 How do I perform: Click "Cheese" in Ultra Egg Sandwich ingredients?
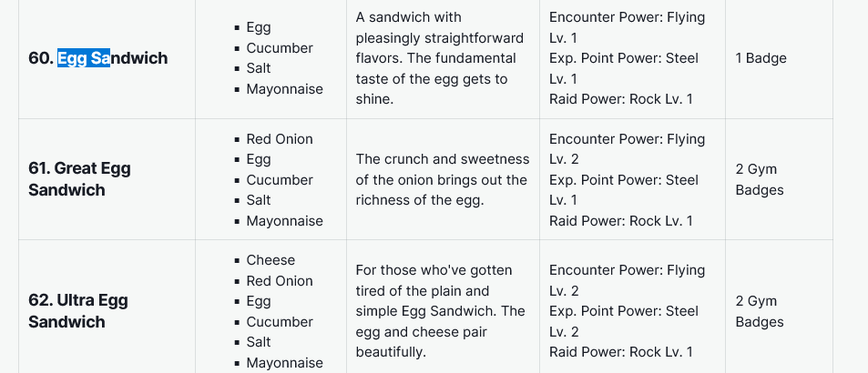pyautogui.click(x=271, y=260)
